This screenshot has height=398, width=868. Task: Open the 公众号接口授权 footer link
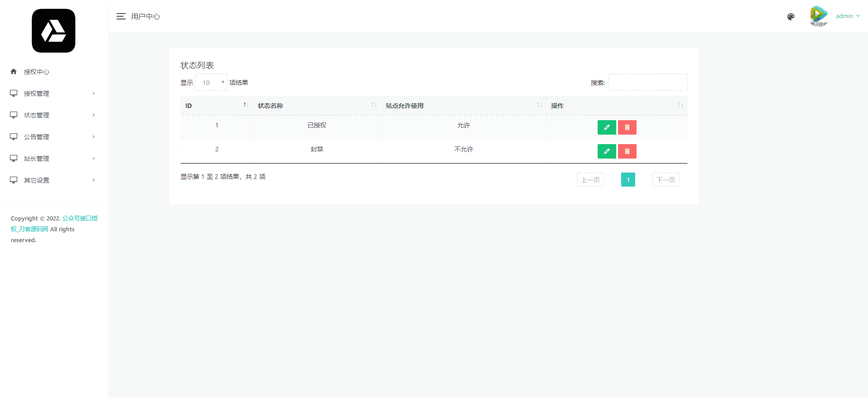[x=80, y=218]
